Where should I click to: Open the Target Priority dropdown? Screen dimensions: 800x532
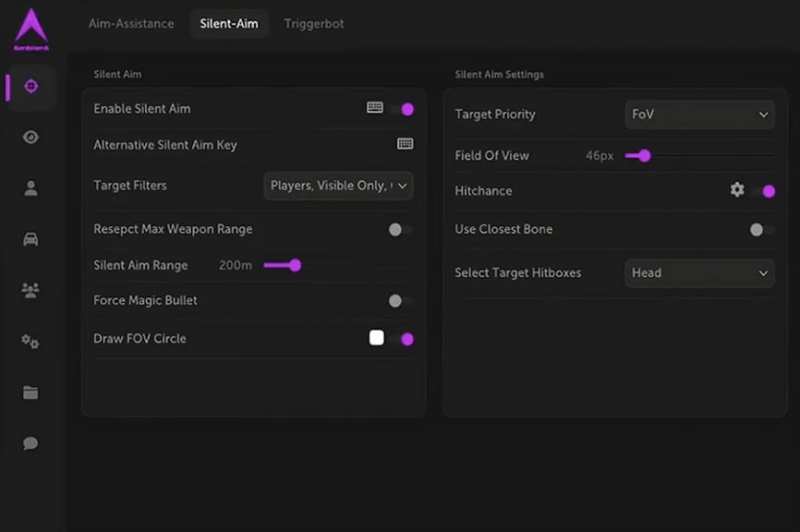[x=699, y=115]
